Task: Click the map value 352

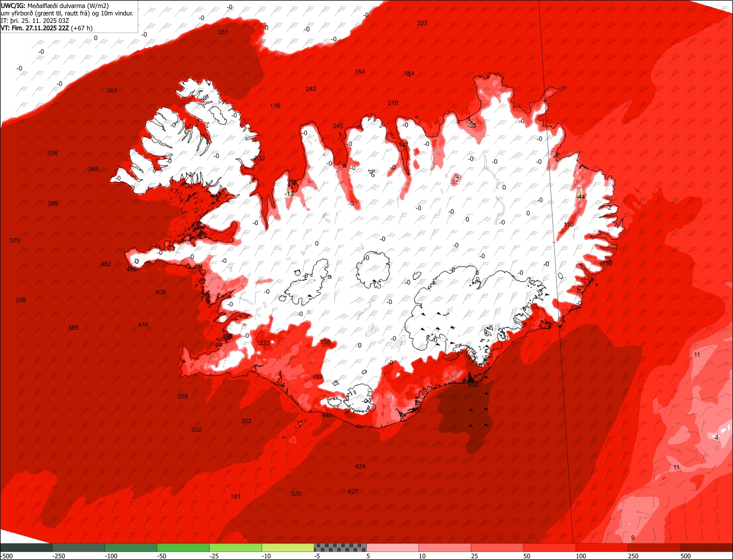Action: (246, 421)
